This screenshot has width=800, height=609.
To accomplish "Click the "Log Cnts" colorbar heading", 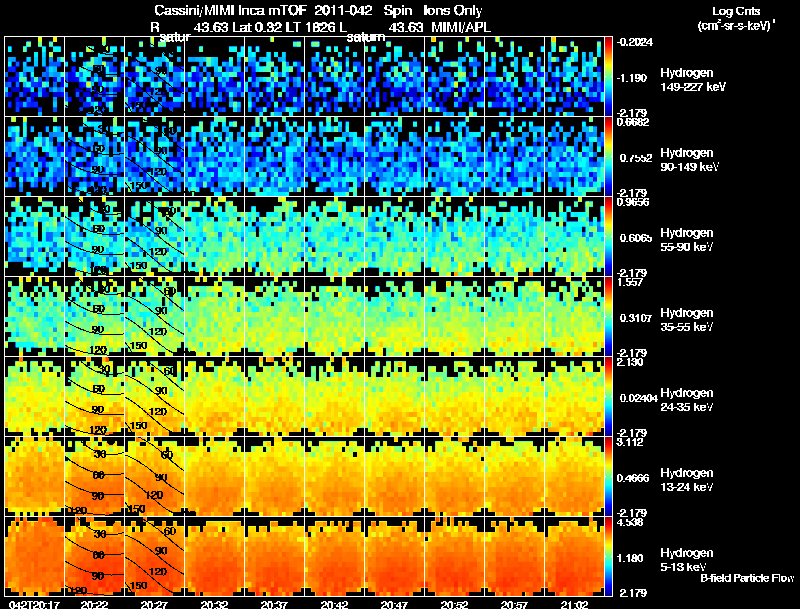I will click(736, 11).
